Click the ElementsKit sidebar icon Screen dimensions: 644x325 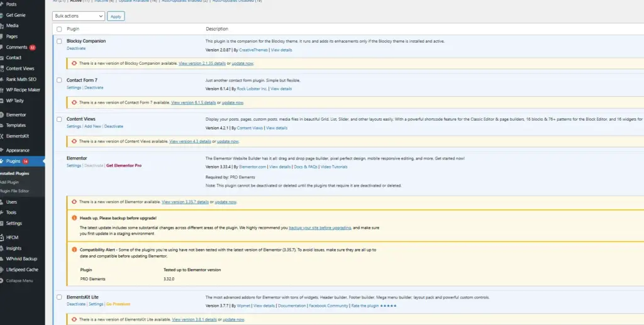point(2,136)
